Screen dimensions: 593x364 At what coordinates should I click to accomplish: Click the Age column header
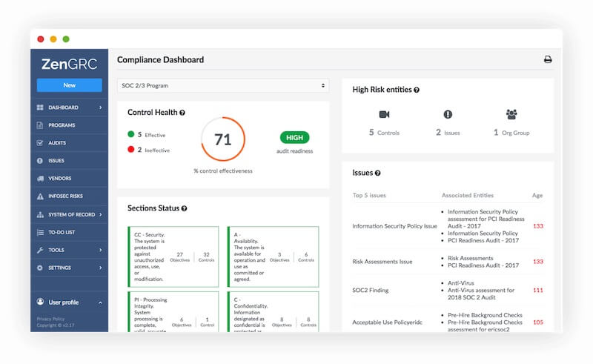(x=537, y=195)
